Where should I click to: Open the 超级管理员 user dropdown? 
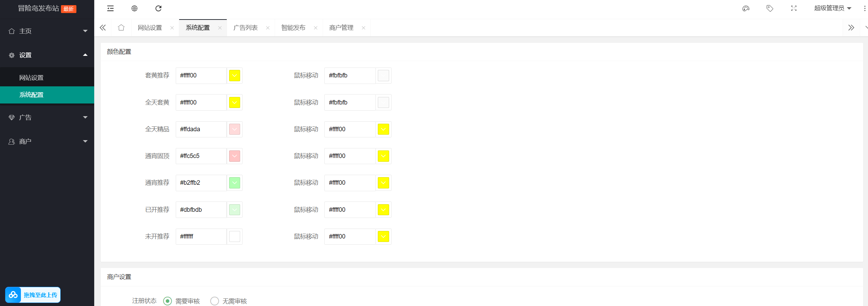(x=833, y=8)
